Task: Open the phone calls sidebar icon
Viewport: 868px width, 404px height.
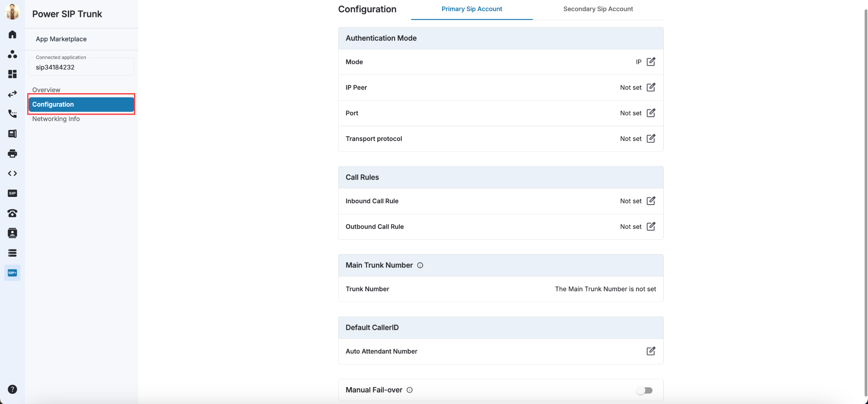Action: [12, 114]
